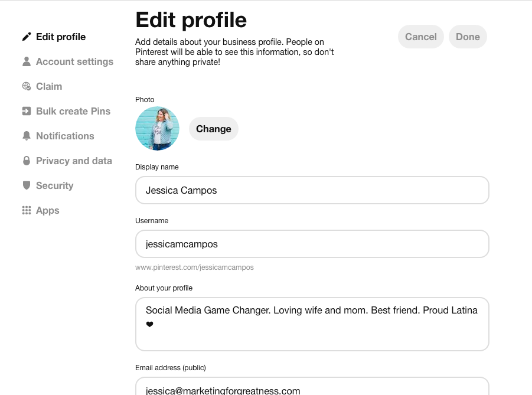Click the profile photo thumbnail
The image size is (532, 395).
(157, 129)
